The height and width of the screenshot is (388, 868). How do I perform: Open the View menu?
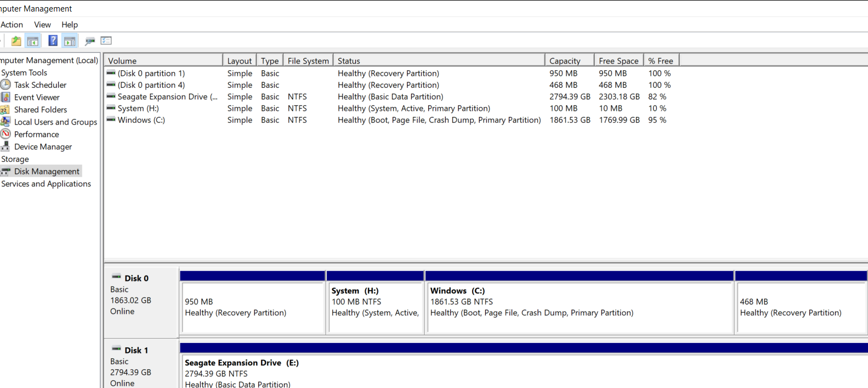click(42, 25)
